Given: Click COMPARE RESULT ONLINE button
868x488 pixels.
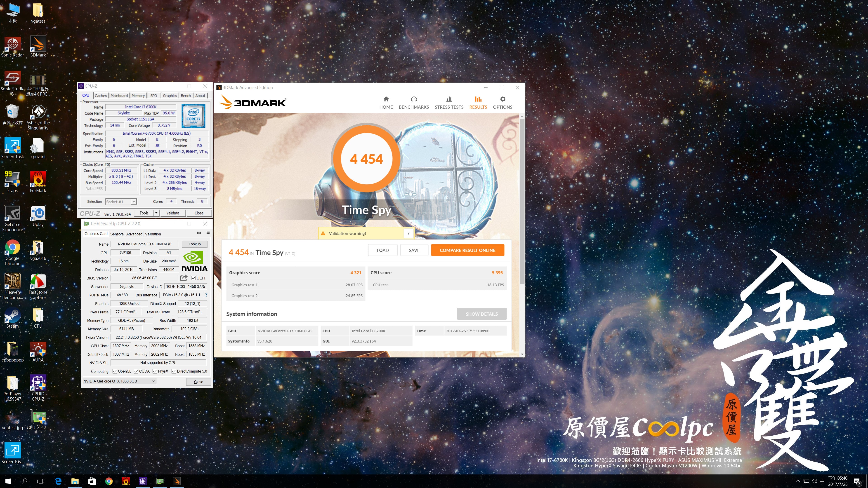Looking at the screenshot, I should click(x=467, y=250).
